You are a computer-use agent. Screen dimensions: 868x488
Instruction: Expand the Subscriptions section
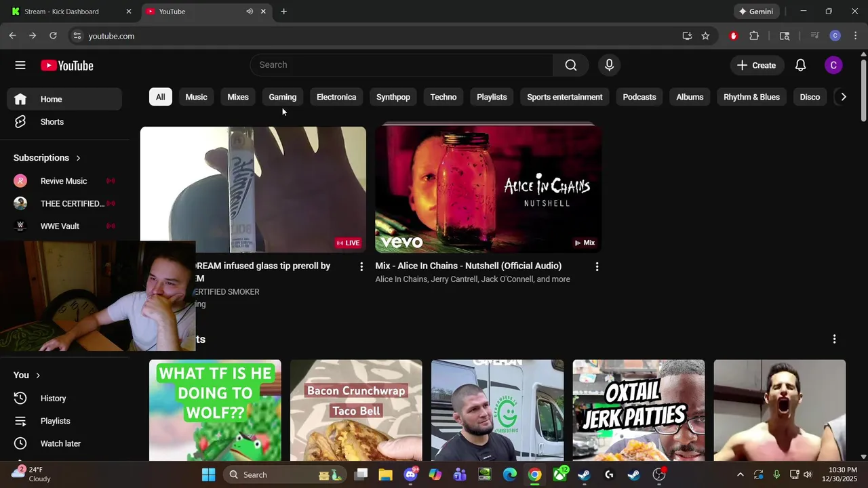[x=47, y=158]
